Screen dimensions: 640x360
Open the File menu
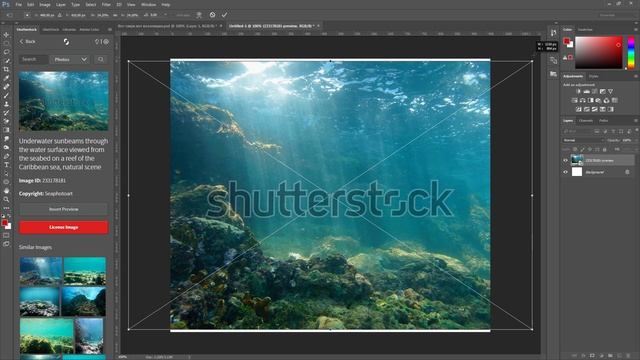[18, 4]
